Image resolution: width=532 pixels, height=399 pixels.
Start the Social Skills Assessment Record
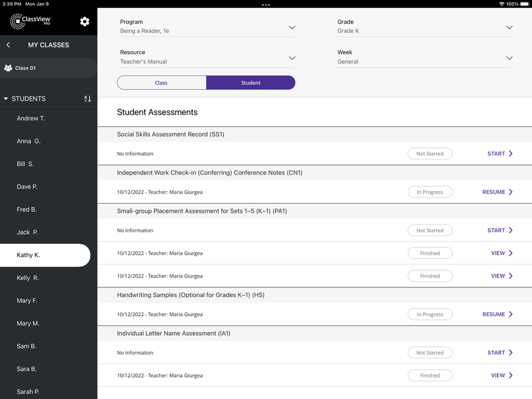(x=495, y=153)
